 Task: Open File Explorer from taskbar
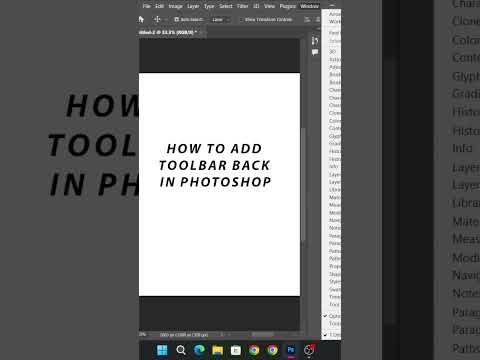[217, 350]
